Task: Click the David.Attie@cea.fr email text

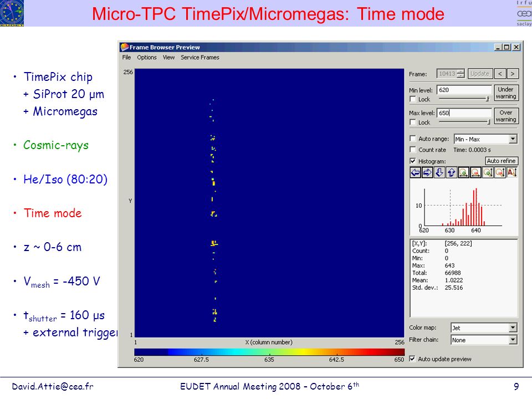Action: (x=53, y=386)
